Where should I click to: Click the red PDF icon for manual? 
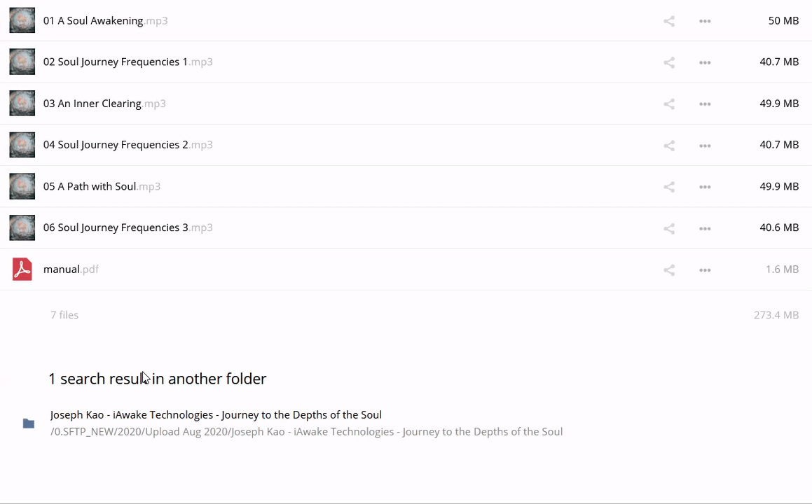coord(22,269)
